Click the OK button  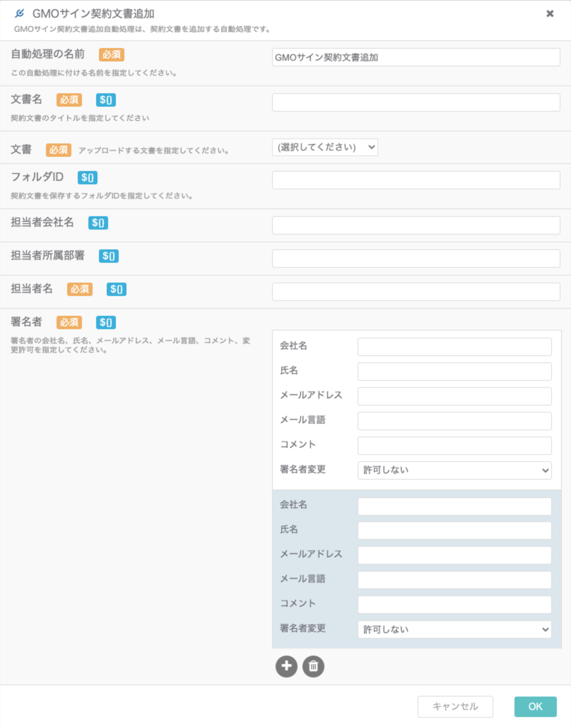(535, 706)
